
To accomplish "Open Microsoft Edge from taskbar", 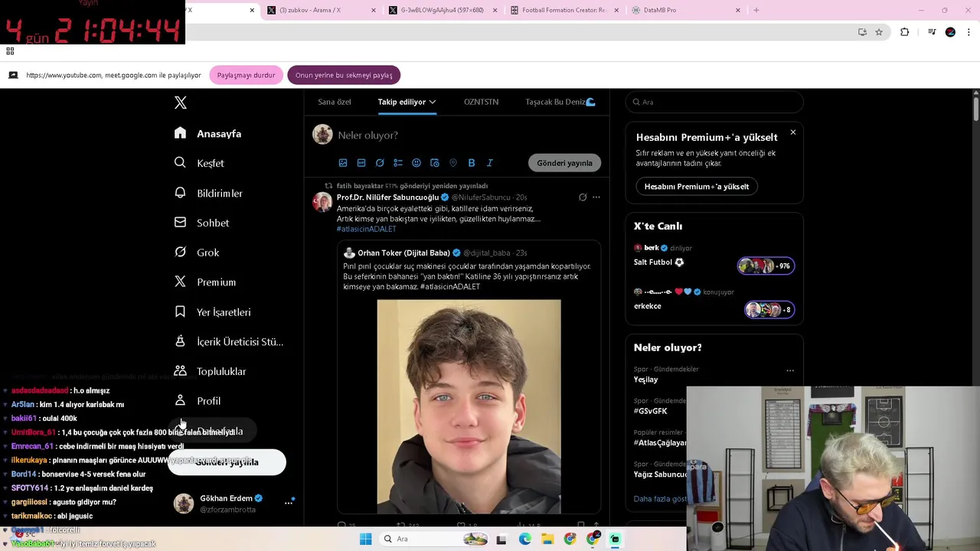I will 524,539.
